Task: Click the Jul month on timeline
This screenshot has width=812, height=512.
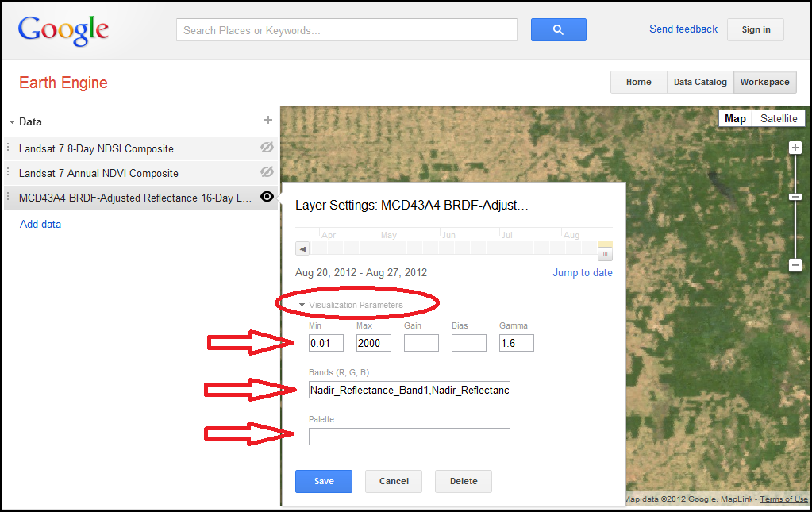Action: pos(506,235)
